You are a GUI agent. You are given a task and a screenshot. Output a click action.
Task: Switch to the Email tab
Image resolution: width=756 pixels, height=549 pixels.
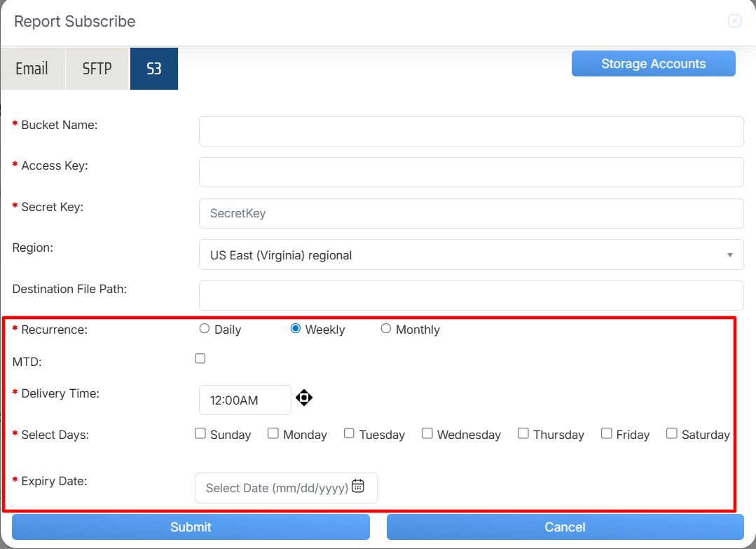tap(32, 69)
